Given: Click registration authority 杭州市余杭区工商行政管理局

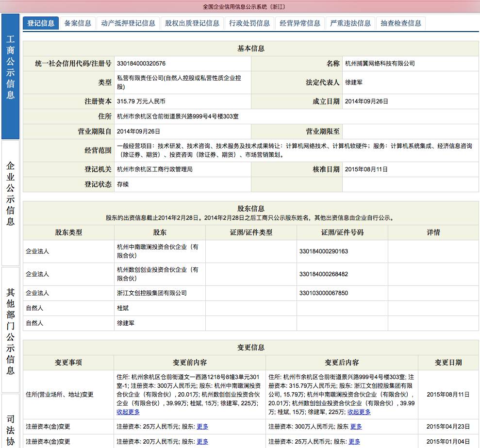Looking at the screenshot, I should tap(155, 169).
